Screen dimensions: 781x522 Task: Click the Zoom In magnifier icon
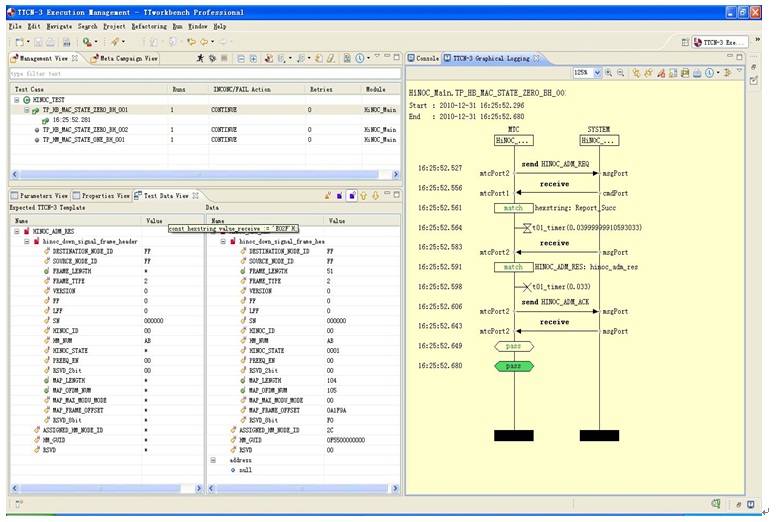tap(609, 73)
